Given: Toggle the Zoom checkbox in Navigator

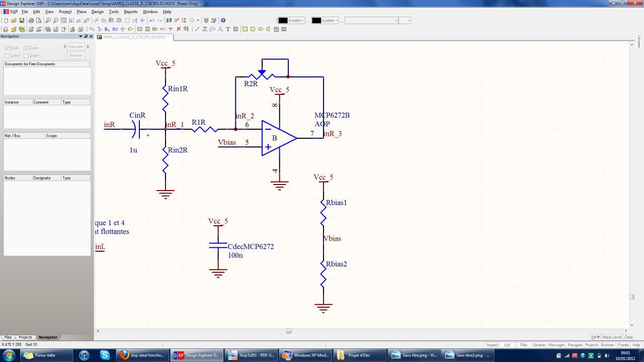Looking at the screenshot, I should (26, 48).
